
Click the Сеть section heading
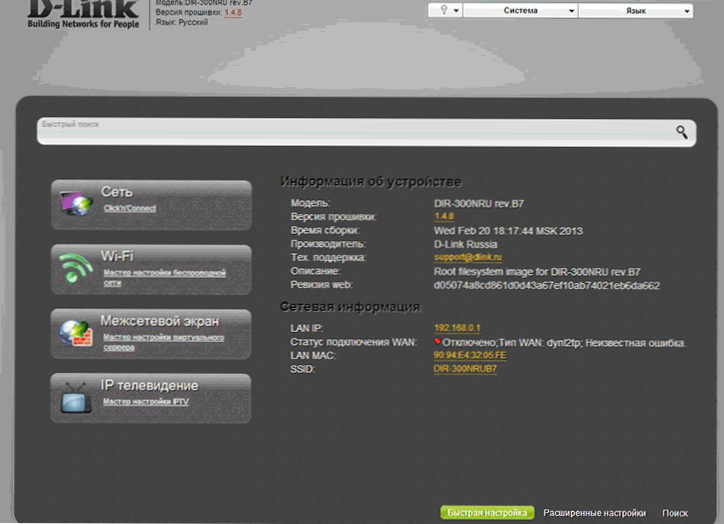117,192
